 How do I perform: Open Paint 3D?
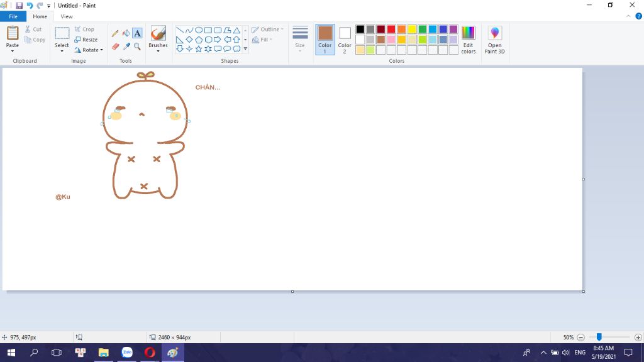pyautogui.click(x=494, y=40)
